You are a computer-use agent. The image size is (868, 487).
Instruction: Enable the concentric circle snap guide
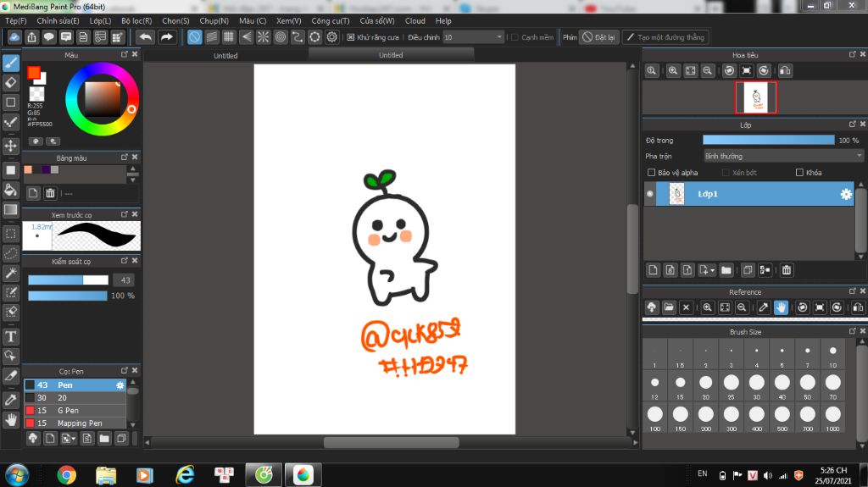[280, 37]
